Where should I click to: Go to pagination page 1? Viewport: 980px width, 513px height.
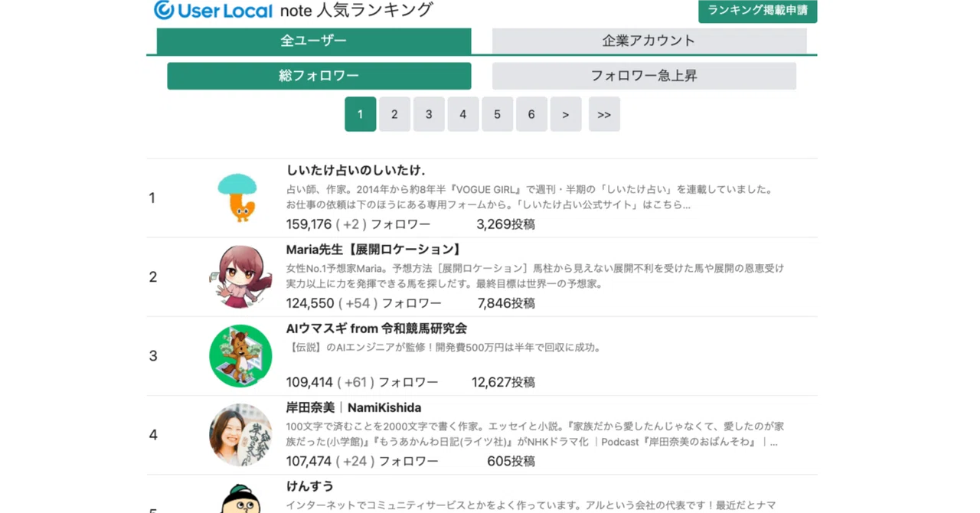click(360, 114)
